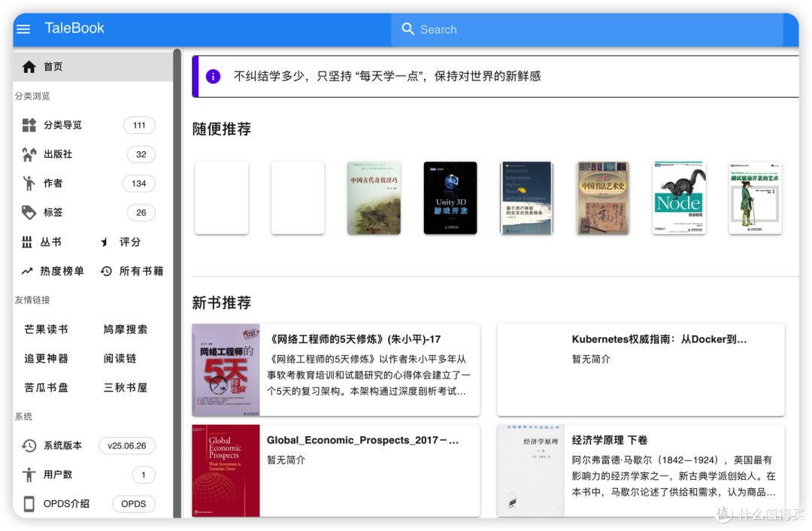Click the clock icon beside 所有书籍
The image size is (812, 531).
(106, 271)
